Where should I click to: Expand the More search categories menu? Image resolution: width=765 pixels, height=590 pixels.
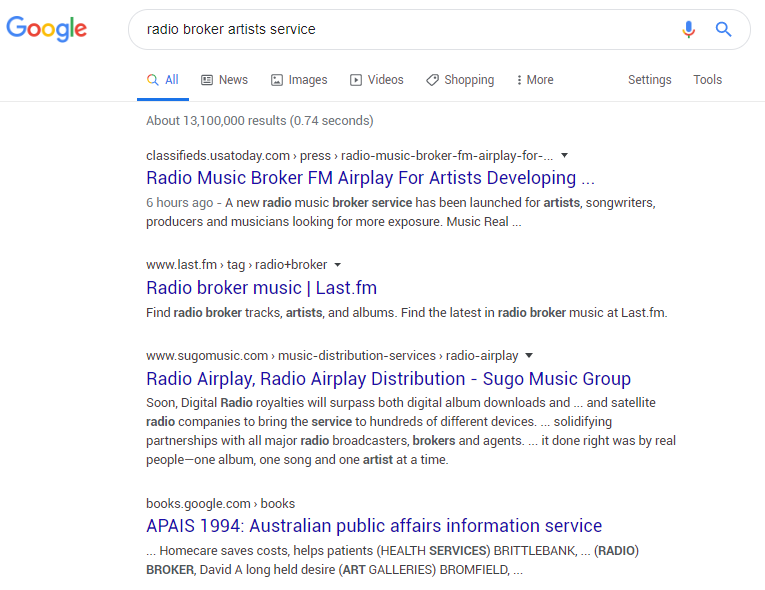pyautogui.click(x=535, y=80)
